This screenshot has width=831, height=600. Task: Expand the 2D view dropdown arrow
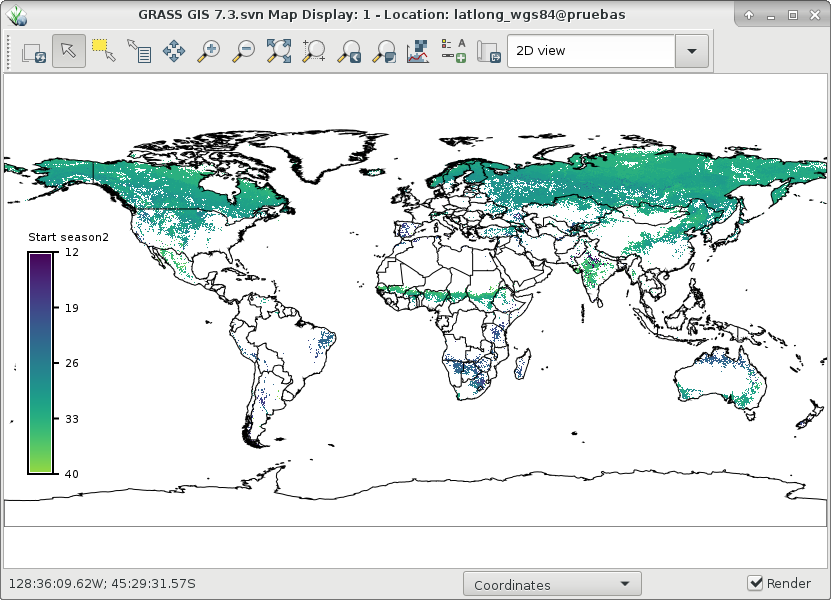(x=692, y=52)
